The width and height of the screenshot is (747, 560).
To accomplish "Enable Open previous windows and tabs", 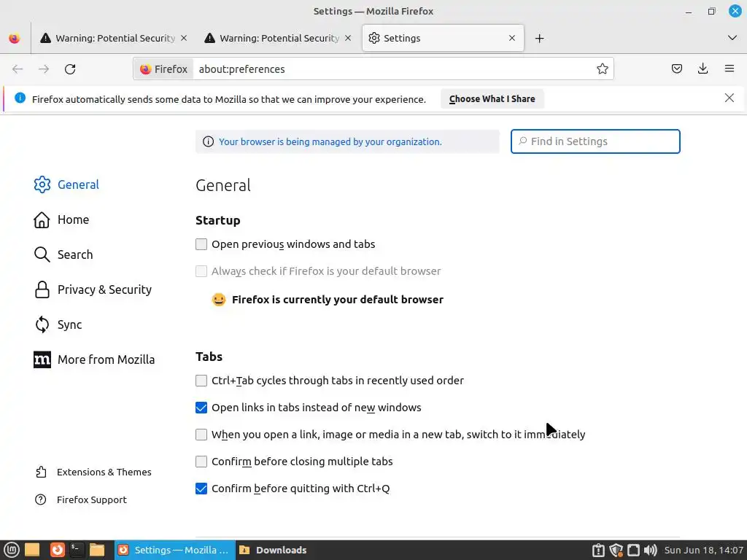I will point(201,244).
